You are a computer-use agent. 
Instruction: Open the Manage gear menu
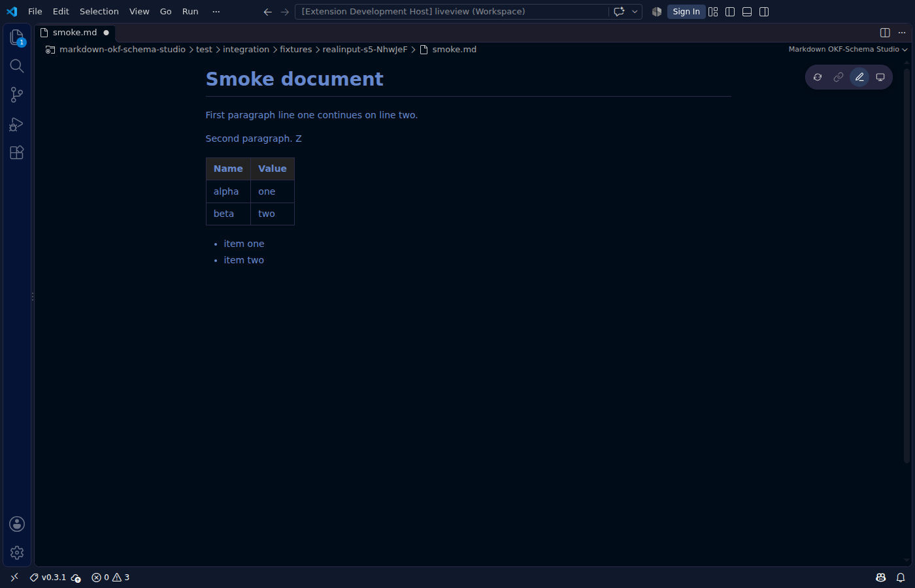(x=17, y=553)
